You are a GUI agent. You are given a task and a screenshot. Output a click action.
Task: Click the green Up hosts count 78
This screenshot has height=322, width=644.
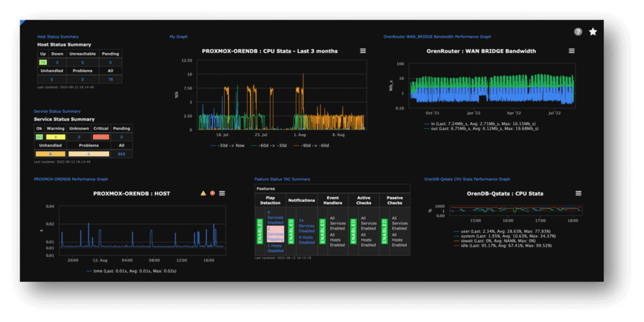tap(43, 62)
